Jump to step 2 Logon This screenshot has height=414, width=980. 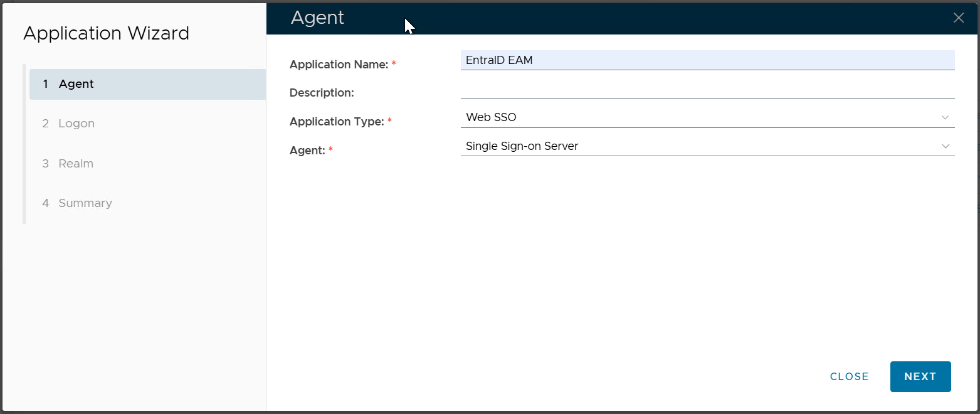(x=76, y=124)
